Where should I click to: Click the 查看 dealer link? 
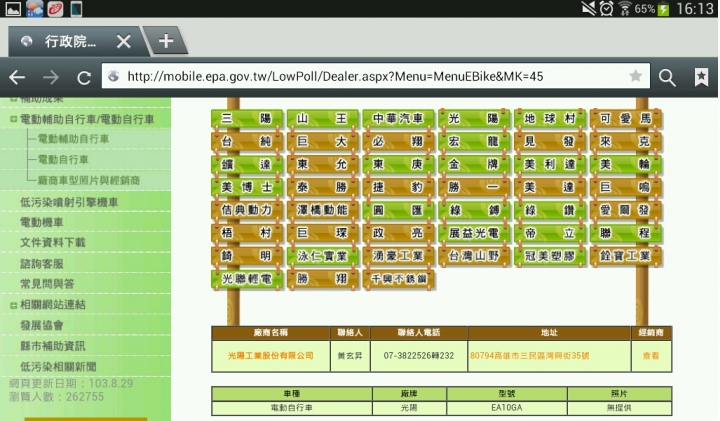tap(651, 355)
